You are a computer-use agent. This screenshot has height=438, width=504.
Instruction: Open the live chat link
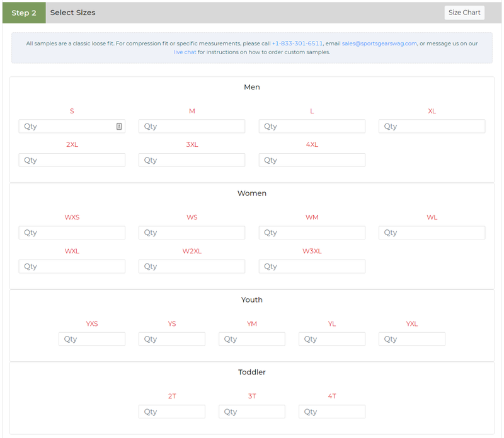(185, 52)
